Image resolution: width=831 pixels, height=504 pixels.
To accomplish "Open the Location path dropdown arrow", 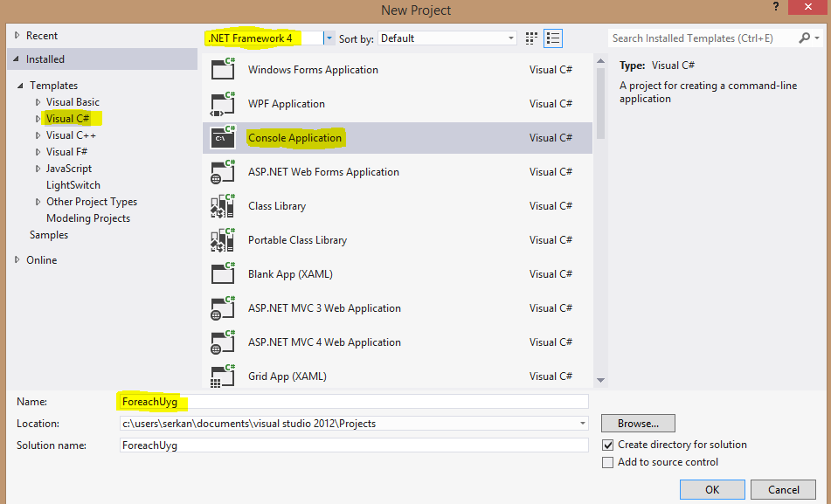I will click(583, 424).
